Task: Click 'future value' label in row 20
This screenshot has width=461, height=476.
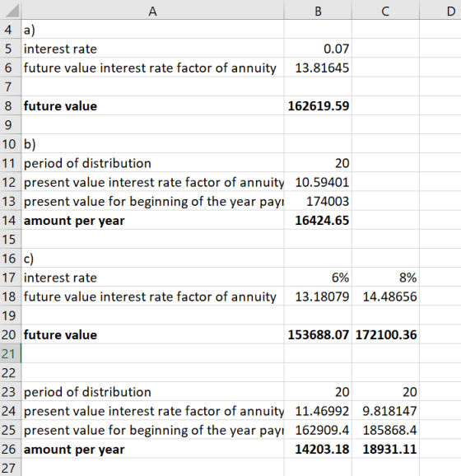Action: point(60,335)
